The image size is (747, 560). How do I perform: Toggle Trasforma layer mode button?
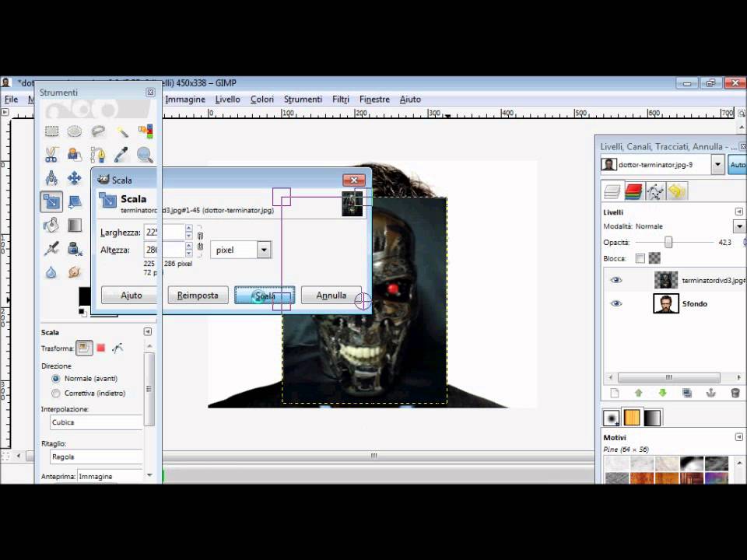(84, 348)
